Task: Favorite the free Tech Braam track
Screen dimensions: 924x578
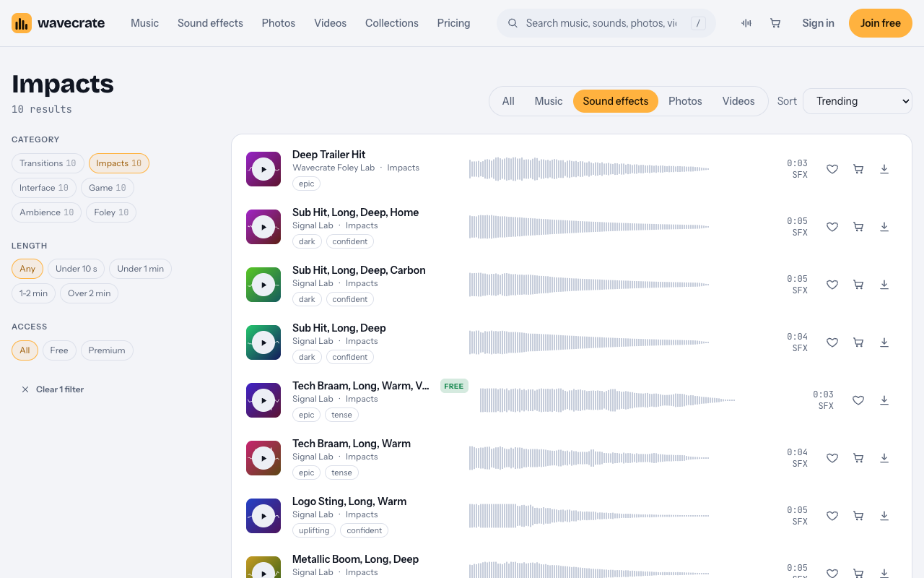Action: 858,400
